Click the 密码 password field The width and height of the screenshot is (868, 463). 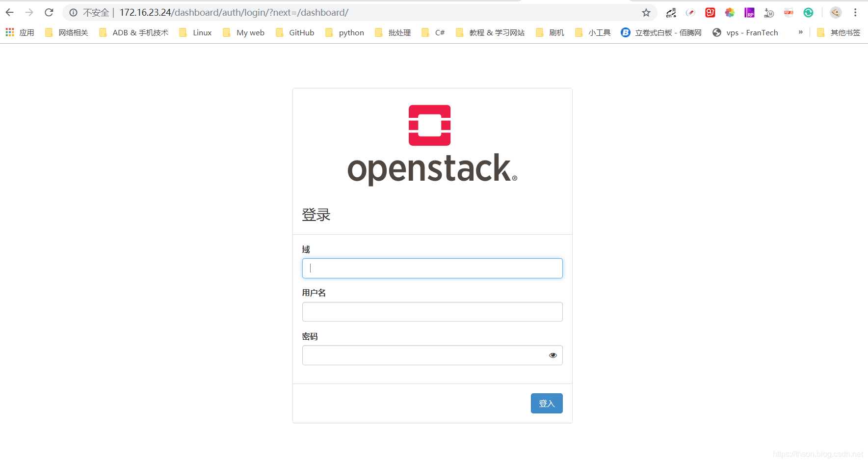point(432,355)
